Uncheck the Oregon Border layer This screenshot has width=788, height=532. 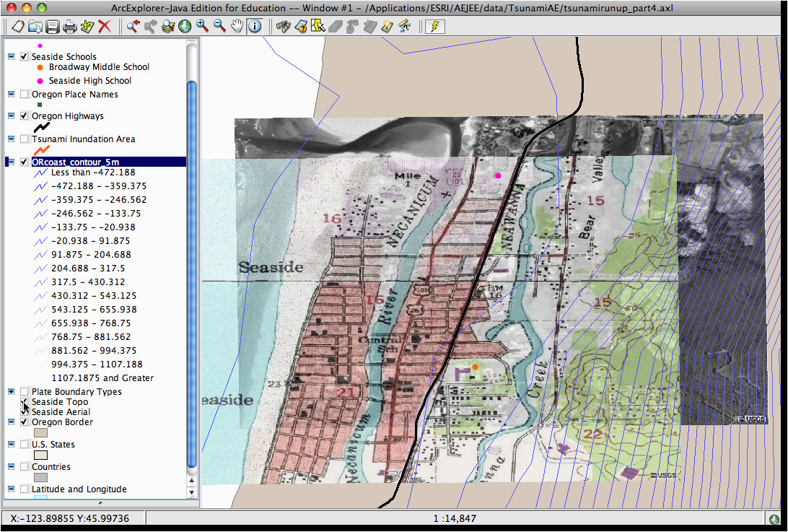[24, 422]
